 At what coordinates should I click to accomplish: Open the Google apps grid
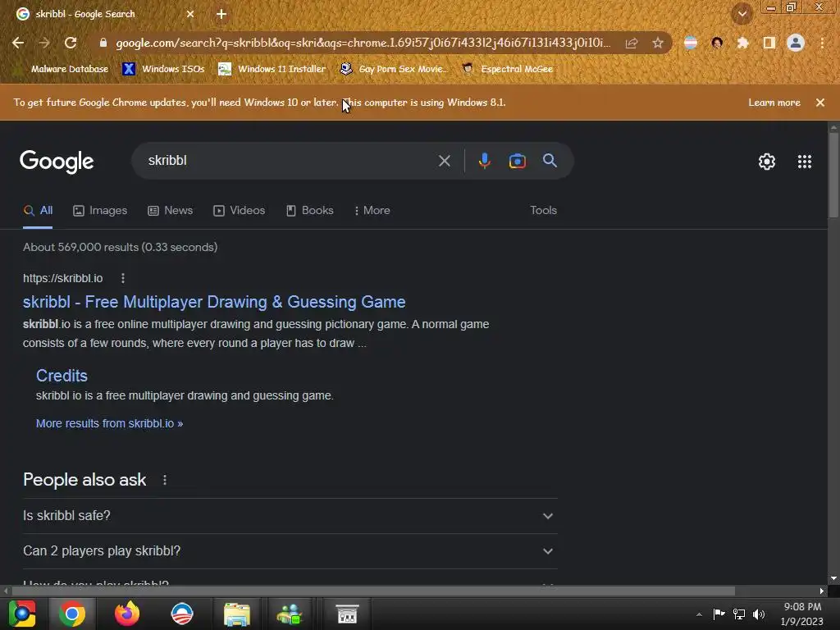click(805, 162)
